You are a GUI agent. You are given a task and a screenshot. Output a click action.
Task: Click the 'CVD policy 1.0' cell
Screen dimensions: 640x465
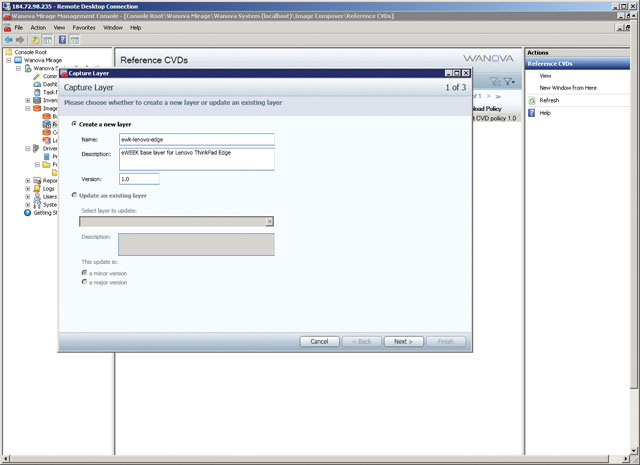pyautogui.click(x=496, y=118)
